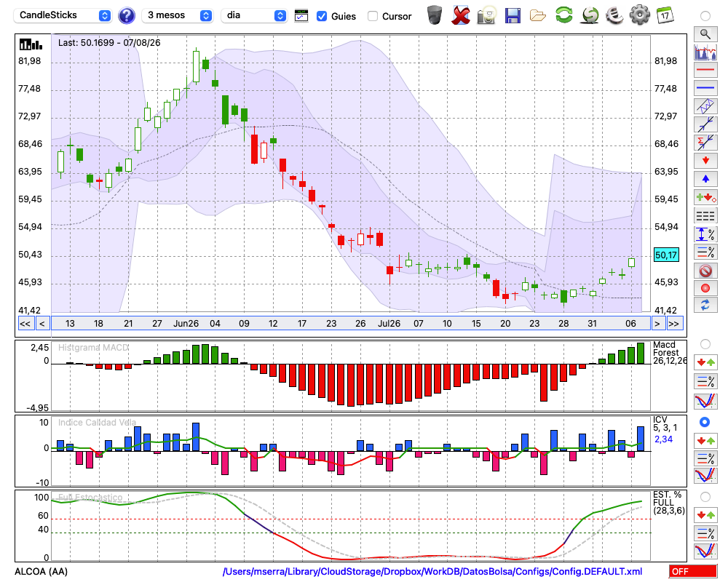Click the red OFF indicator
Screen dimensions: 728x582
(x=693, y=571)
